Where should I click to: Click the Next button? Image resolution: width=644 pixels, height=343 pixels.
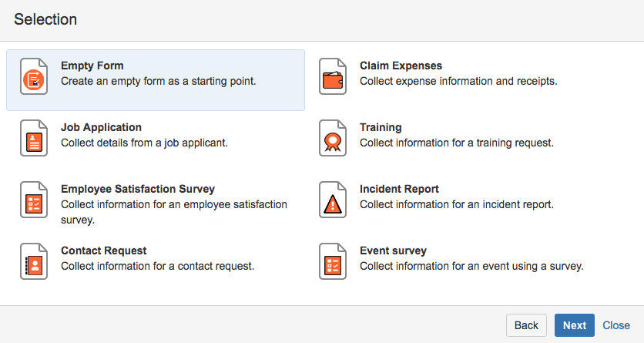pos(574,325)
